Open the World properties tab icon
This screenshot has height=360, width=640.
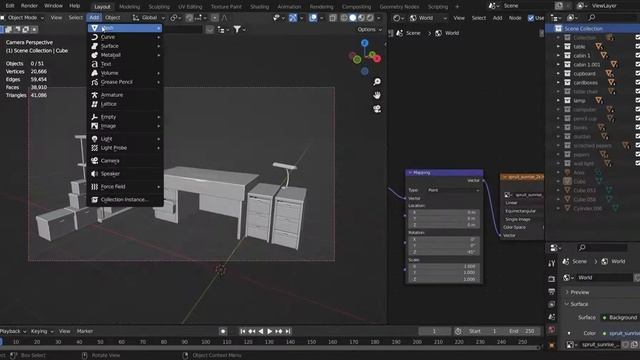click(x=552, y=330)
